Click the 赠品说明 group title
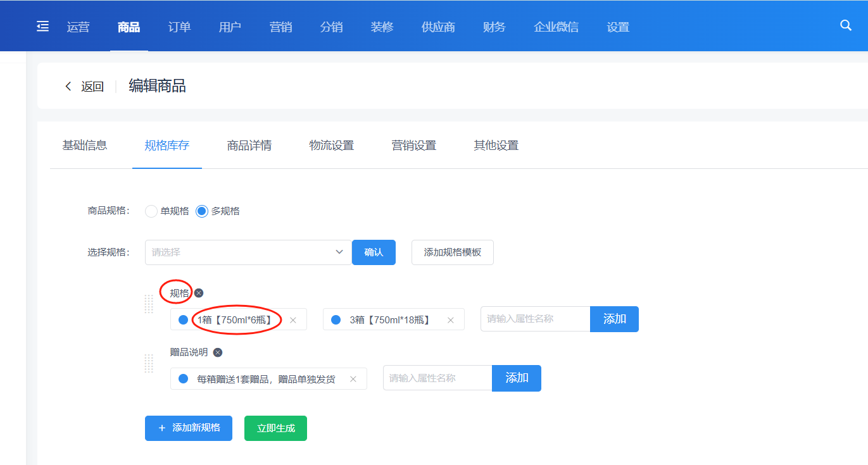 click(x=189, y=352)
